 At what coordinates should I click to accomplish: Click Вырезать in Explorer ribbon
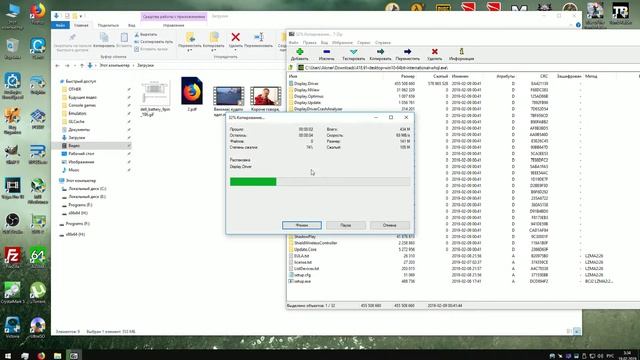(146, 35)
